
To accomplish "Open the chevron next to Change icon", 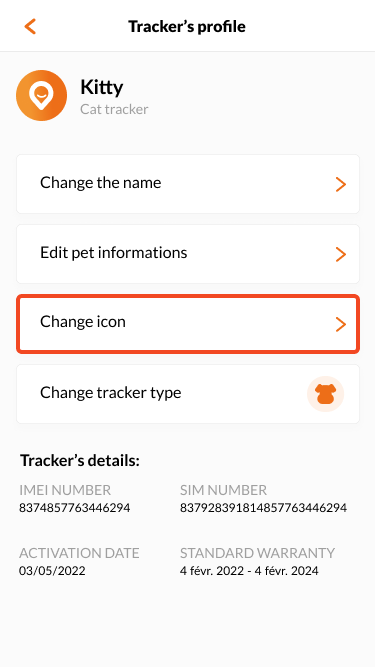I will (341, 324).
